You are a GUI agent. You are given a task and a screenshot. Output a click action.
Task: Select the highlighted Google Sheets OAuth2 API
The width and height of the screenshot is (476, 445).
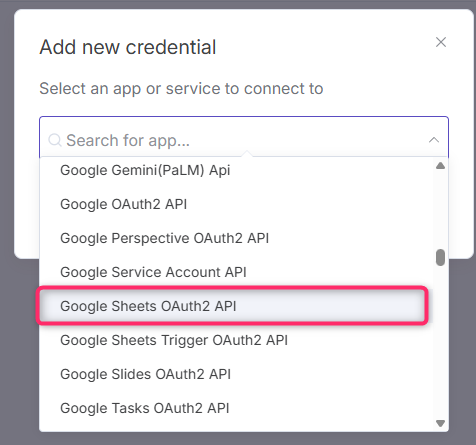(232, 306)
